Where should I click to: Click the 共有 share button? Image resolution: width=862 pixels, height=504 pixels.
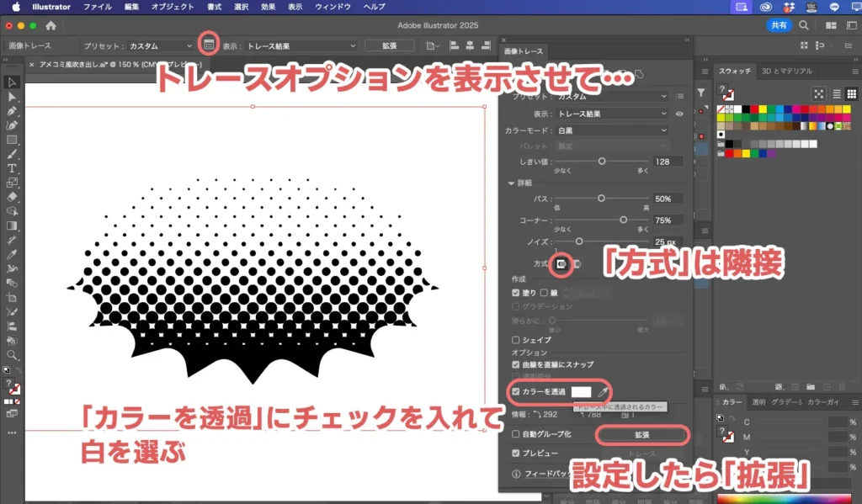click(779, 26)
